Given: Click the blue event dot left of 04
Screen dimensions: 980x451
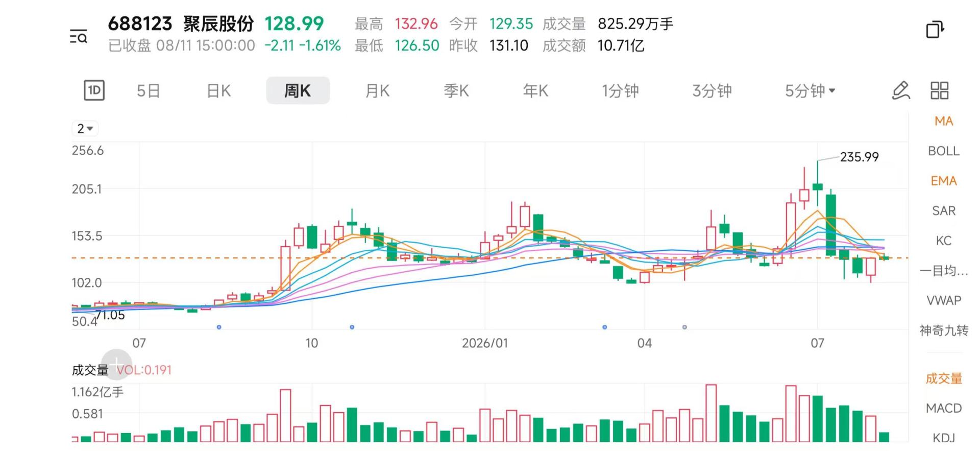Looking at the screenshot, I should [x=605, y=327].
